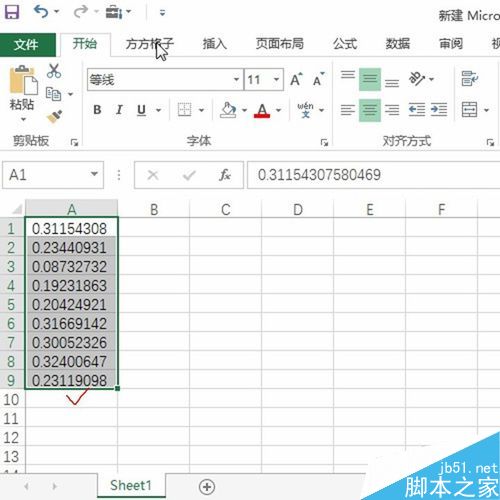Toggle Italic formatting

pyautogui.click(x=119, y=110)
